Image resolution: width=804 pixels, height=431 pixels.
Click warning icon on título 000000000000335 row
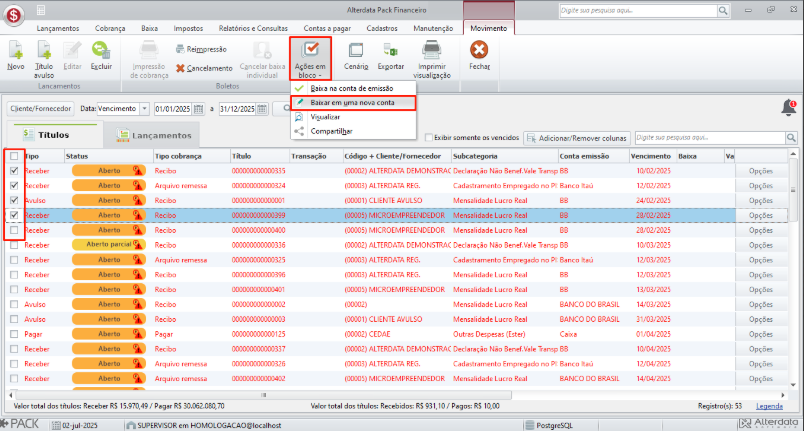(x=137, y=171)
